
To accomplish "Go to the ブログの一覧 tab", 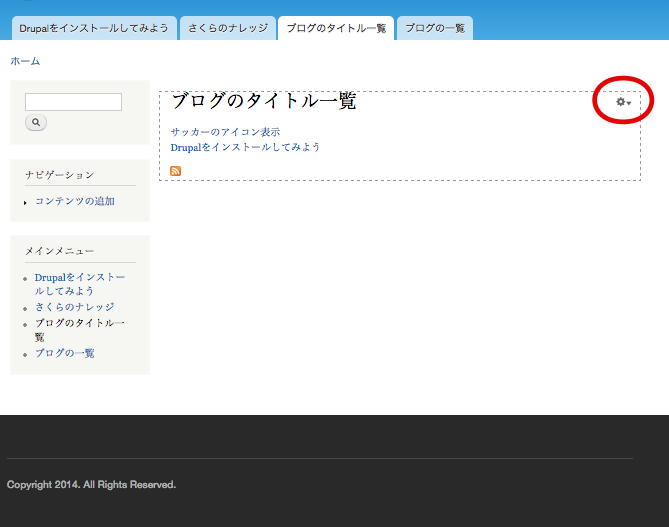I will tap(434, 28).
